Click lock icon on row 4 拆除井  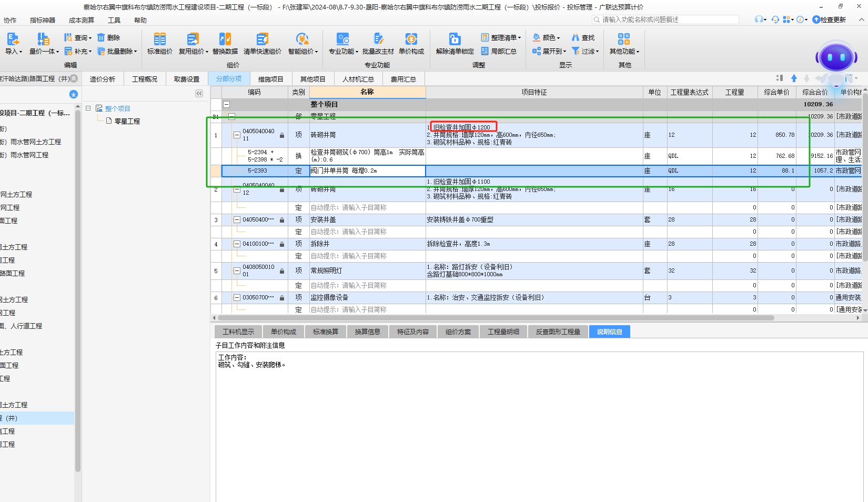tap(282, 244)
